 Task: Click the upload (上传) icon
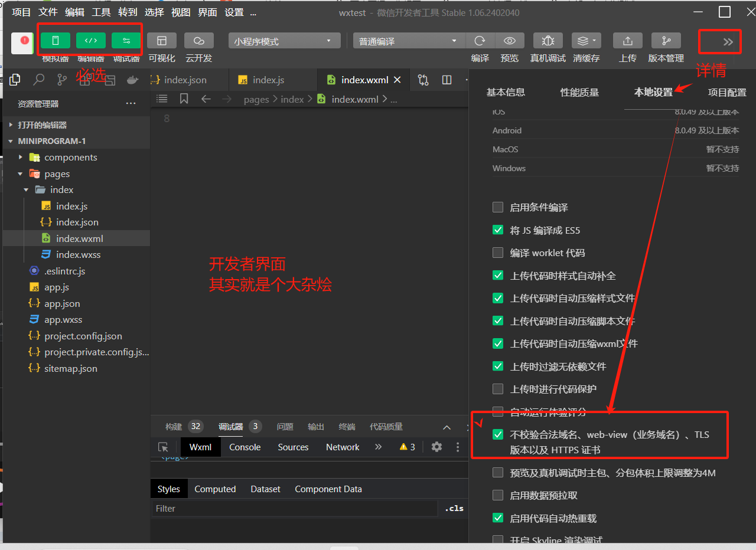coord(628,40)
